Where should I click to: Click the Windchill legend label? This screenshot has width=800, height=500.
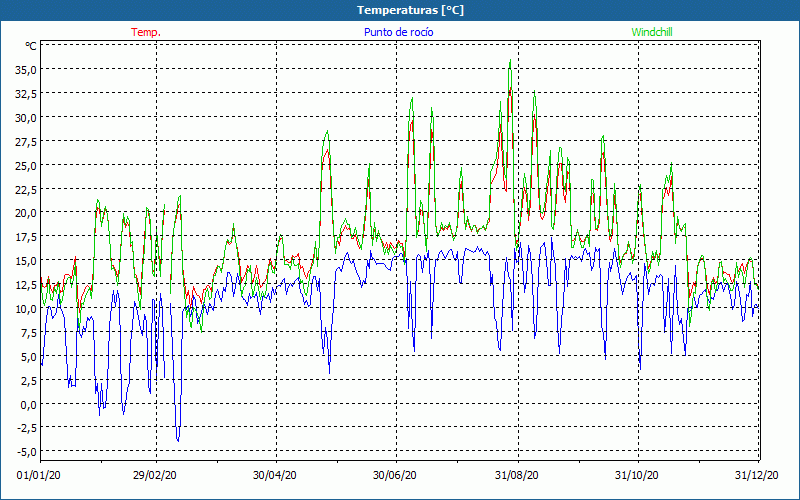[652, 32]
